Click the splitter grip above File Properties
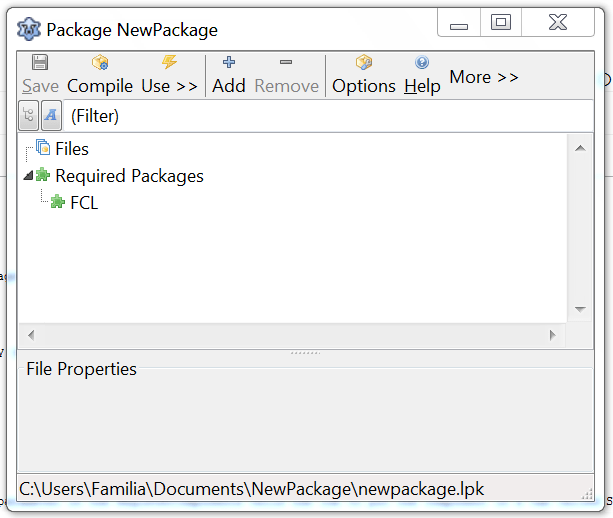 coord(305,353)
